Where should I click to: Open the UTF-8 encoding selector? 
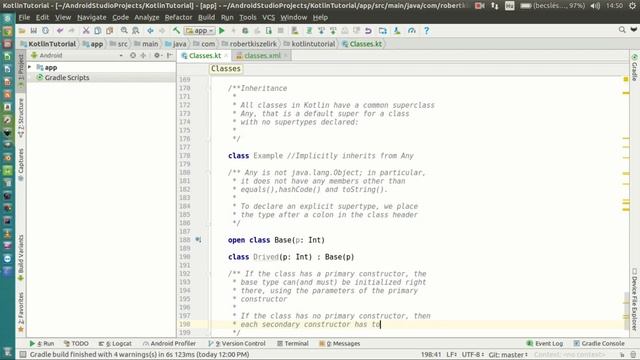(x=473, y=355)
